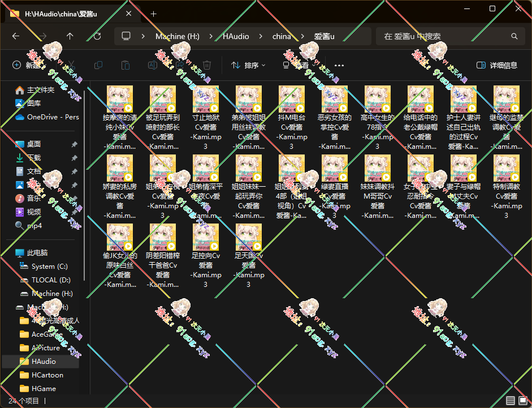Go back to the previous folder
This screenshot has height=408, width=532.
(16, 36)
